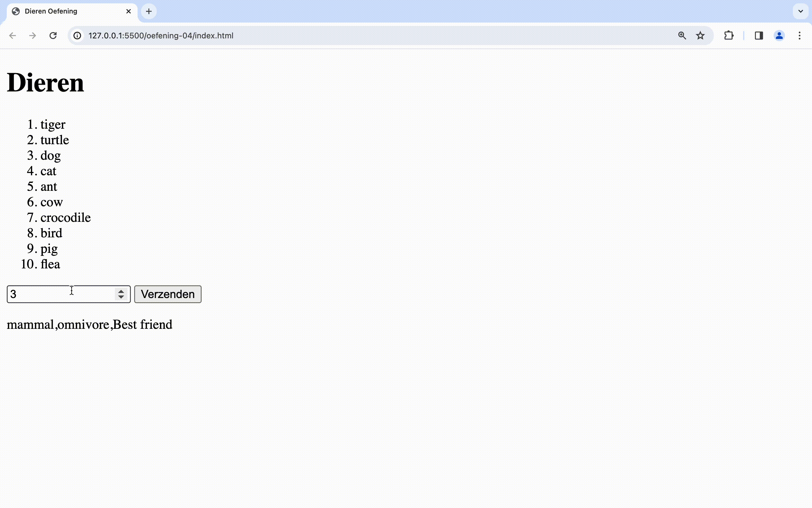Screen dimensions: 812x508
Task: Click list item crocodile
Action: [x=66, y=217]
